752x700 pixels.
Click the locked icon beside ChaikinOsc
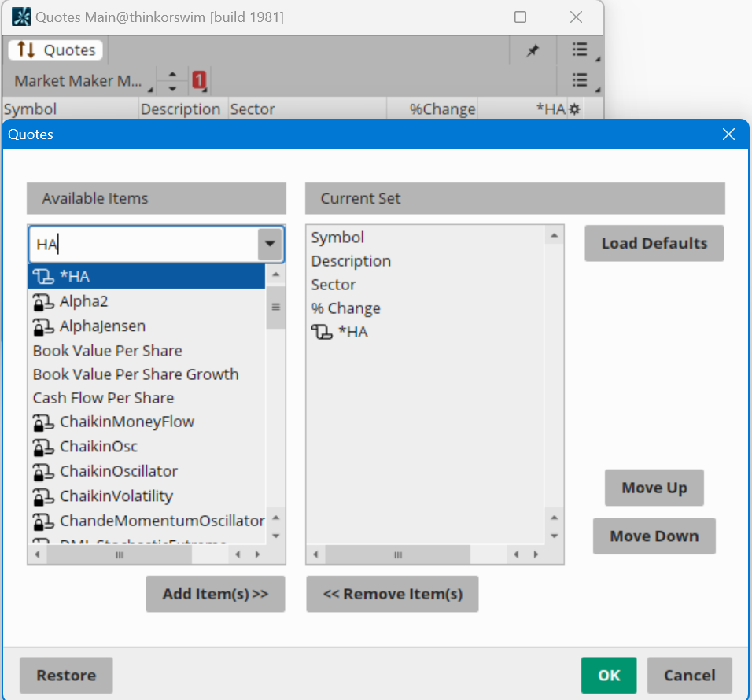42,448
